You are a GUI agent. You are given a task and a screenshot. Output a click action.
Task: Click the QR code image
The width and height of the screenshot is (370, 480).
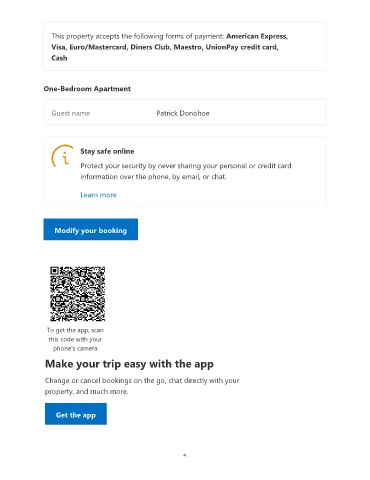click(x=77, y=294)
